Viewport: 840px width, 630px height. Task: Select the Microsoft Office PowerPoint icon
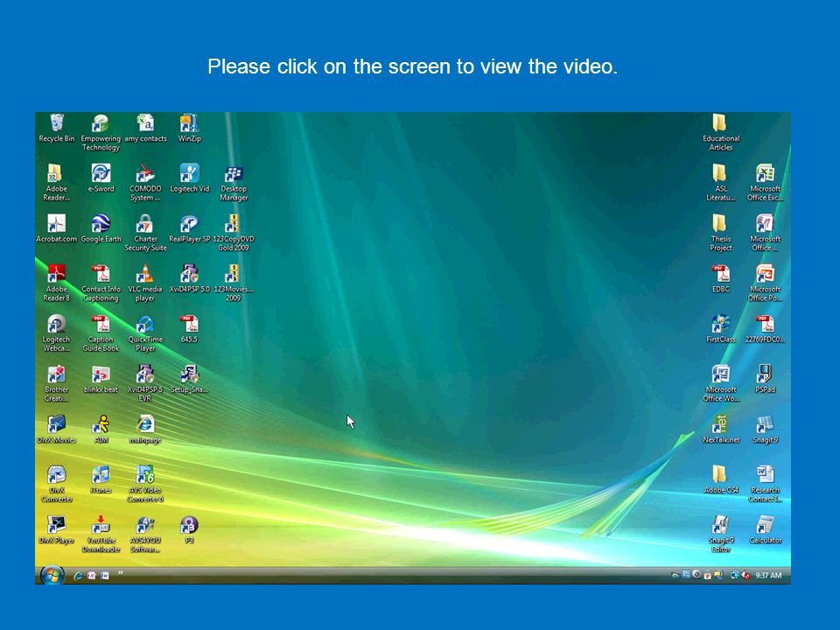pyautogui.click(x=765, y=283)
